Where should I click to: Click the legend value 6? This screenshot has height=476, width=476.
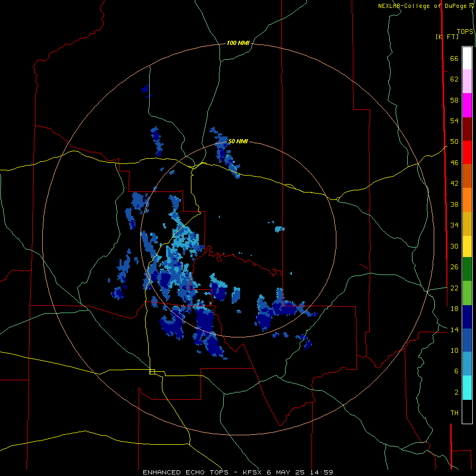[x=456, y=371]
